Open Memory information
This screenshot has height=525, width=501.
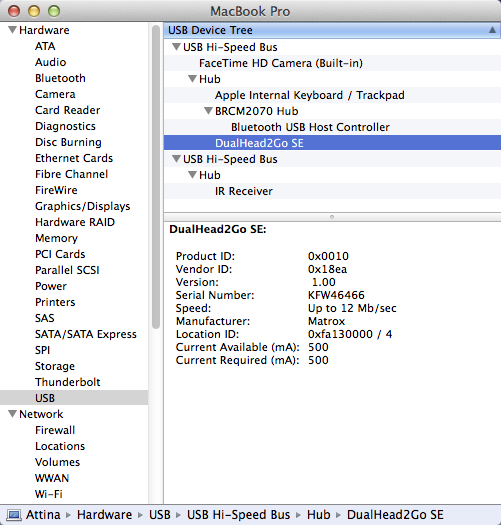[56, 238]
